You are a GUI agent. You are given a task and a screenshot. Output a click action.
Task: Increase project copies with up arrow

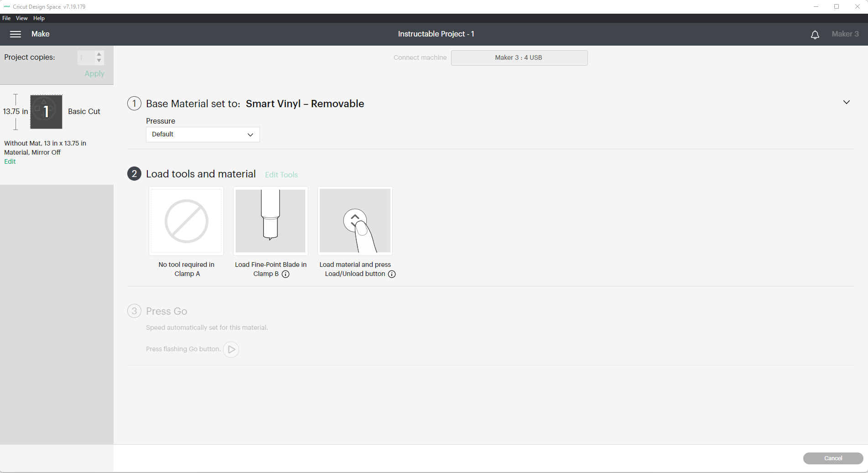[99, 54]
